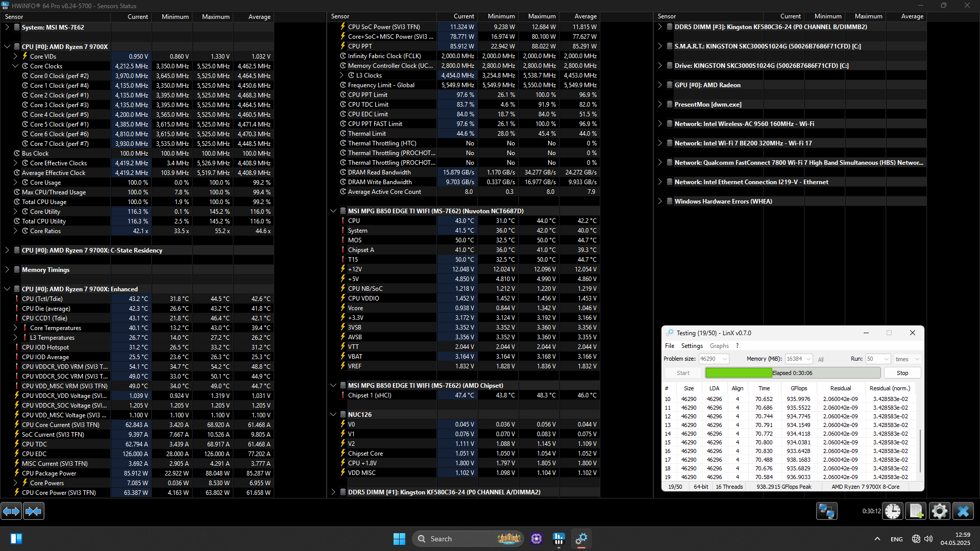980x551 pixels.
Task: Open the Run count dropdown in LinX
Action: click(886, 359)
